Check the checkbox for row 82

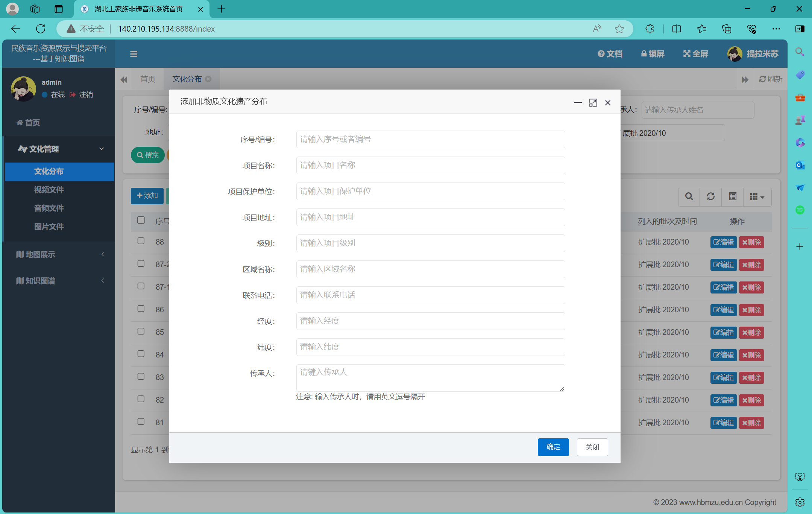pyautogui.click(x=141, y=399)
